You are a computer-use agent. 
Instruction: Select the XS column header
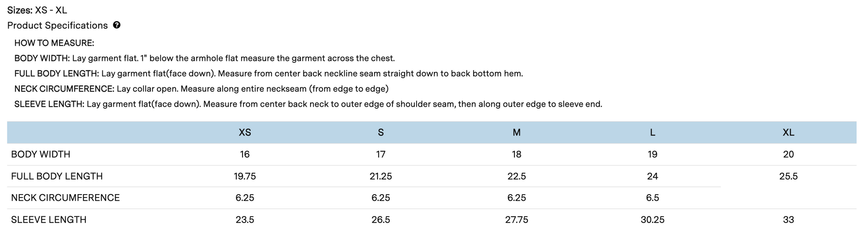click(245, 132)
